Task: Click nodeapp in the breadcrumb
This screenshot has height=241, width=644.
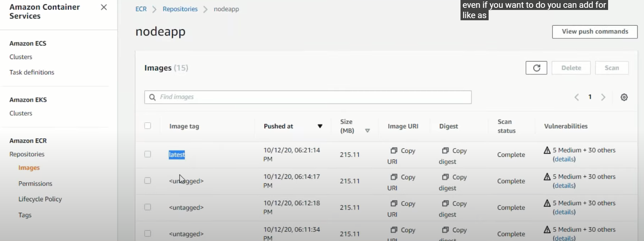Action: click(x=226, y=9)
